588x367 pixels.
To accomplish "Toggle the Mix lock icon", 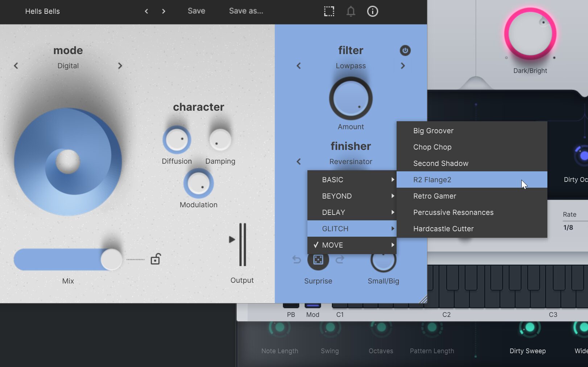I will (156, 259).
